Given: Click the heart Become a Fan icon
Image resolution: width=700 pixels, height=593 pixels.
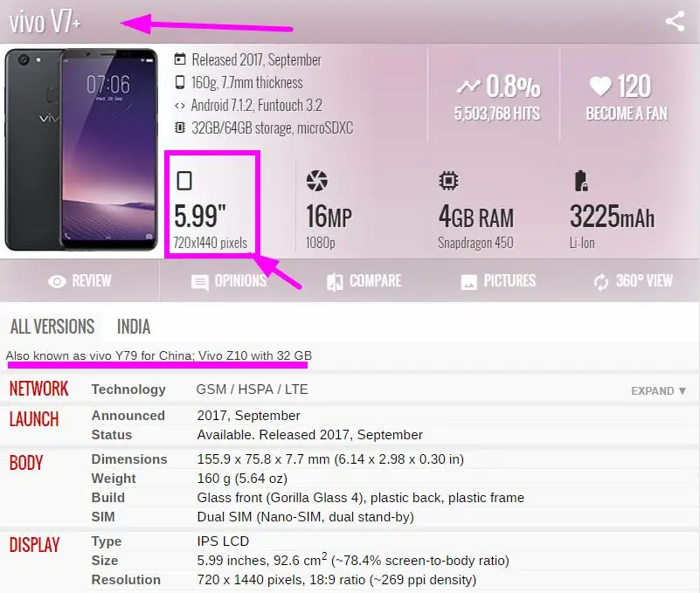Looking at the screenshot, I should (x=600, y=86).
